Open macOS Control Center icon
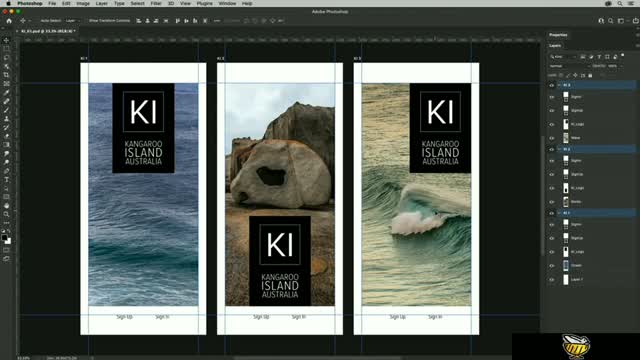Image resolution: width=640 pixels, height=360 pixels. click(631, 3)
